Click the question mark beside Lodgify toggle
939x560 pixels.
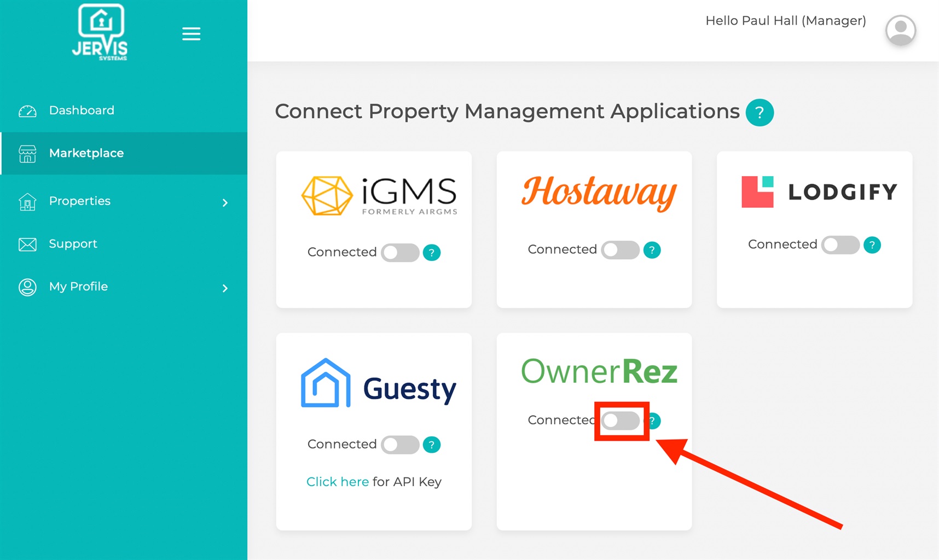click(x=872, y=245)
